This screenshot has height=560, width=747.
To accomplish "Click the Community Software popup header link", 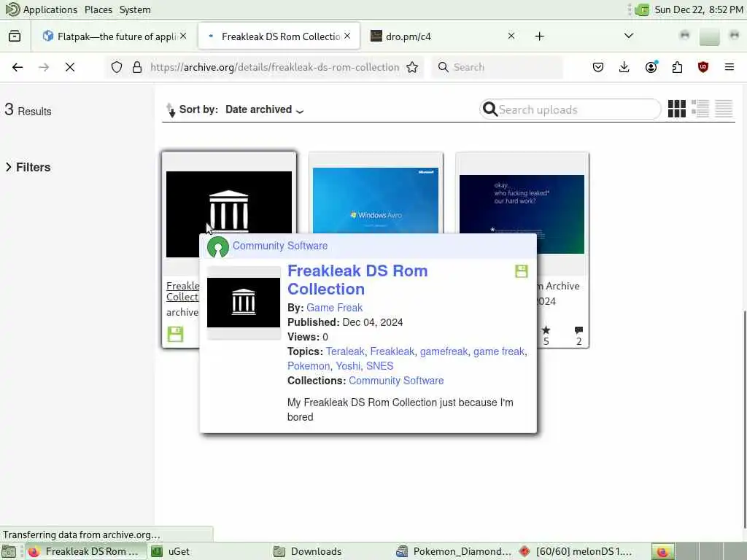I will pyautogui.click(x=279, y=246).
